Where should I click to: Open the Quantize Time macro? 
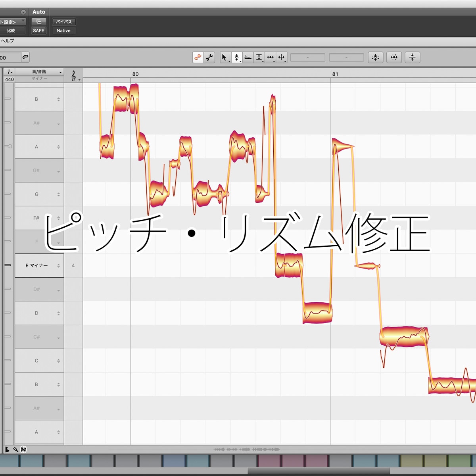click(394, 58)
